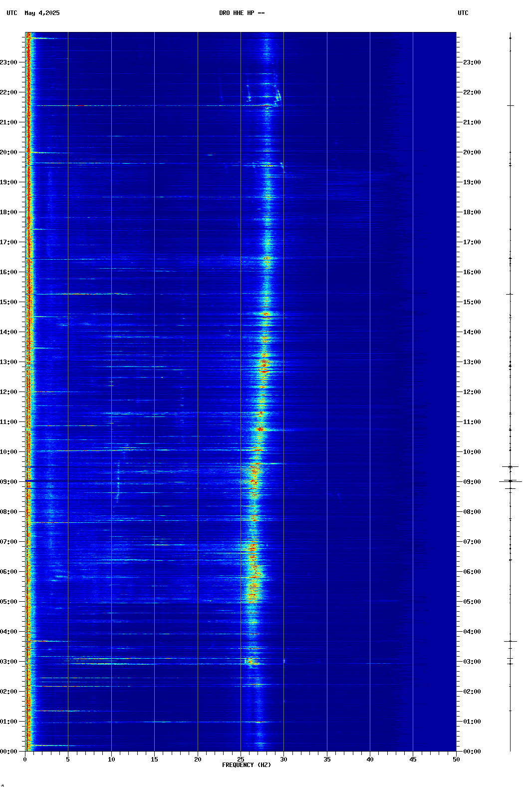Image resolution: width=532 pixels, height=791 pixels.
Task: Click the 00:00 label on the right time axis
Action: [472, 752]
